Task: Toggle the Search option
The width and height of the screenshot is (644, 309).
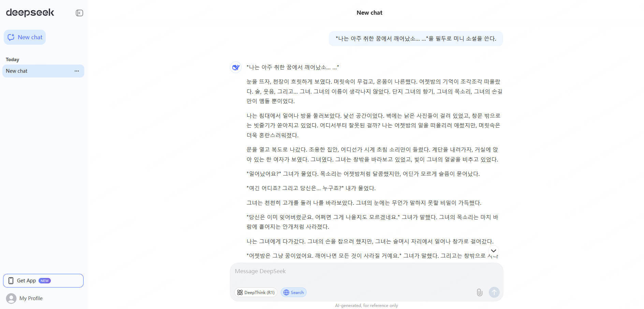Action: [x=294, y=293]
